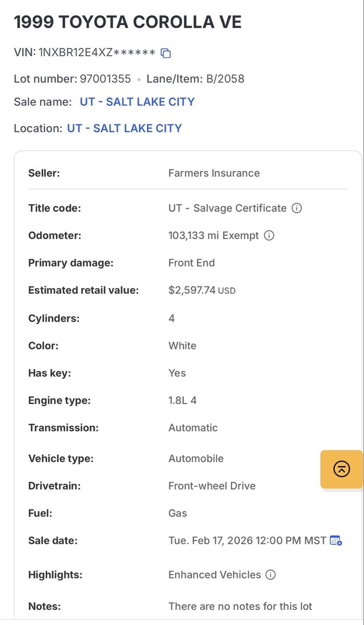Click the Tue. Feb 17, 2026 sale date text
Viewport: 364px width, 625px height.
click(x=247, y=541)
